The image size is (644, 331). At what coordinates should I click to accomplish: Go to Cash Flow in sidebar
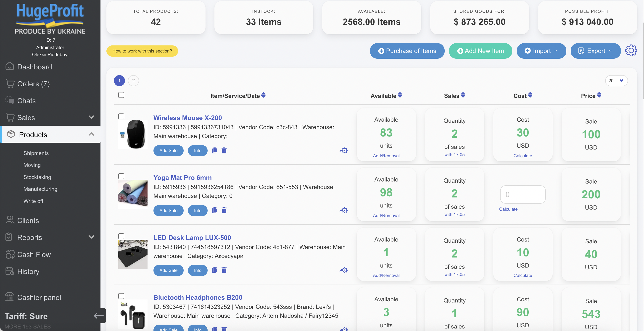(x=34, y=255)
